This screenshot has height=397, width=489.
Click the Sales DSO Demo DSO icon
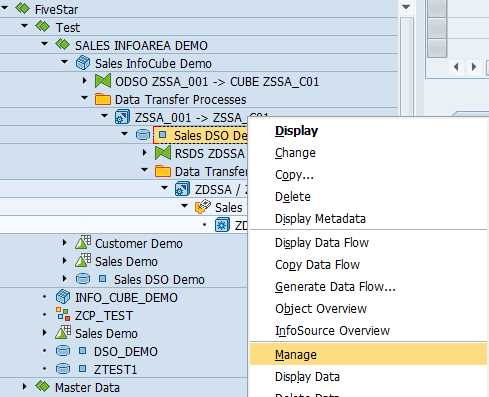pyautogui.click(x=83, y=279)
